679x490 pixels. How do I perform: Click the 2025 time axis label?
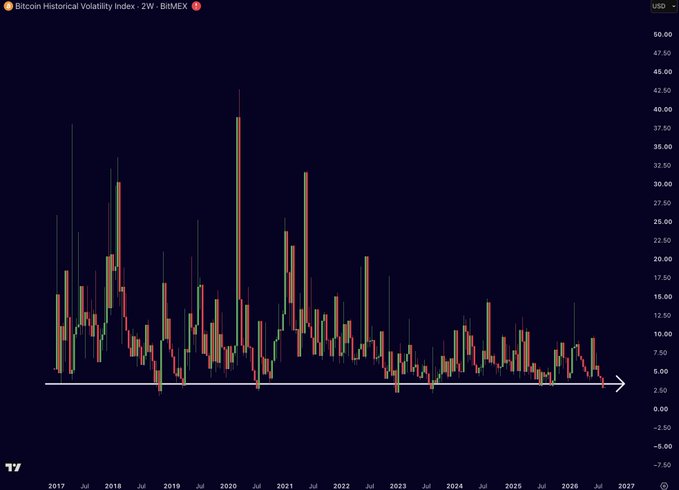(513, 486)
